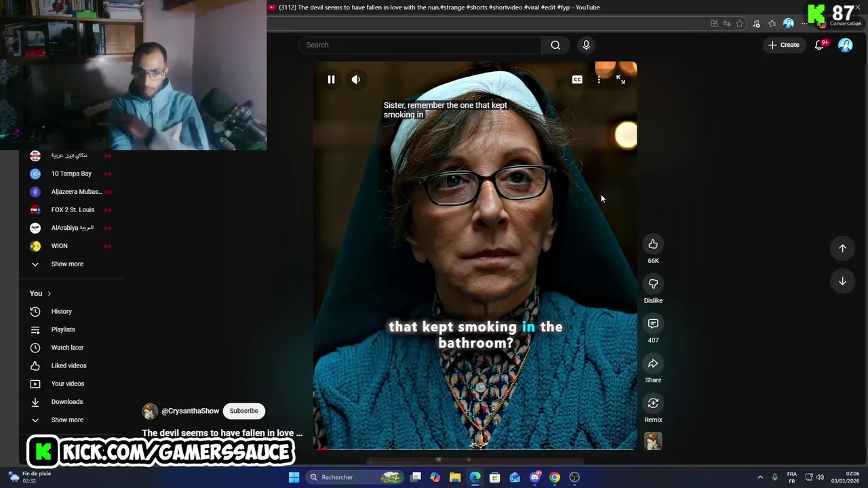This screenshot has height=488, width=868.
Task: Like the Short with 66K likes
Action: pyautogui.click(x=653, y=244)
